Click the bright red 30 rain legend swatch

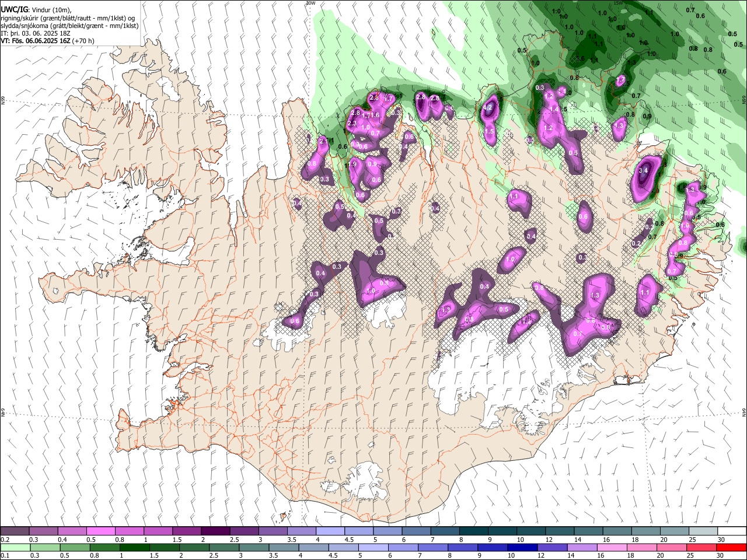tap(731, 548)
